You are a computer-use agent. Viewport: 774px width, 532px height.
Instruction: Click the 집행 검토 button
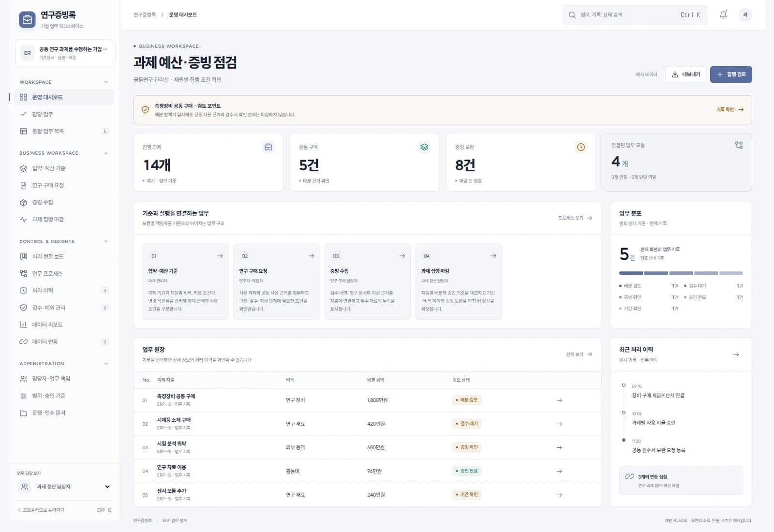[731, 74]
